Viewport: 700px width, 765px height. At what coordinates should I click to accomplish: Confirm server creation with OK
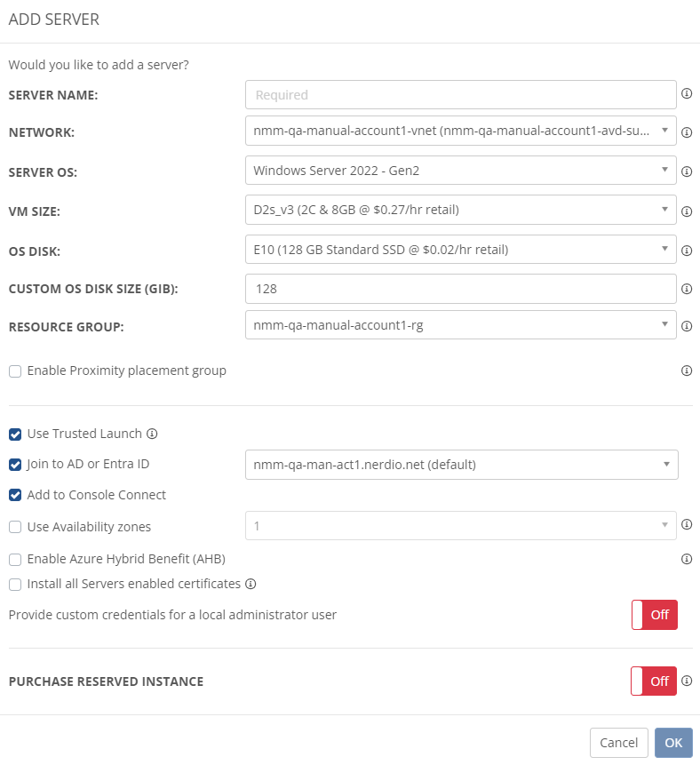pos(673,743)
